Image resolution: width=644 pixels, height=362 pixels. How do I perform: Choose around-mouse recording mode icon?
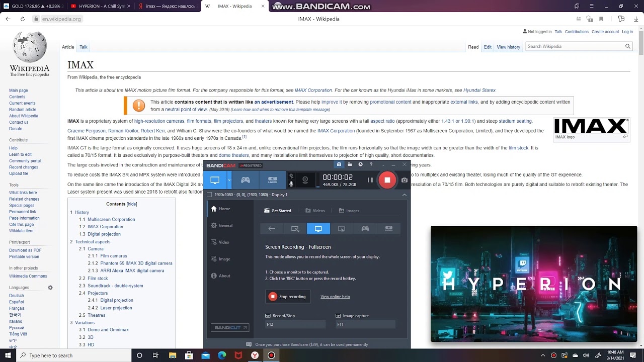coord(342,229)
